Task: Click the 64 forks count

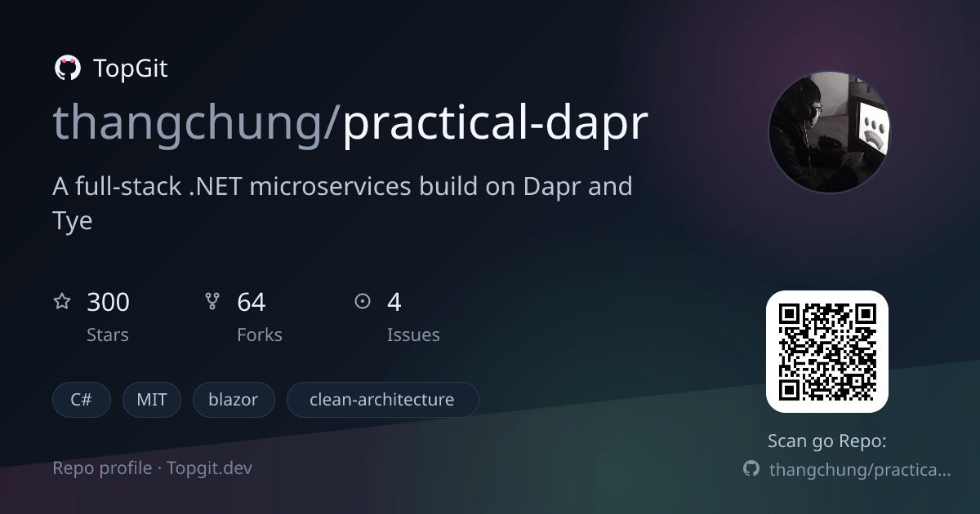Action: (252, 302)
